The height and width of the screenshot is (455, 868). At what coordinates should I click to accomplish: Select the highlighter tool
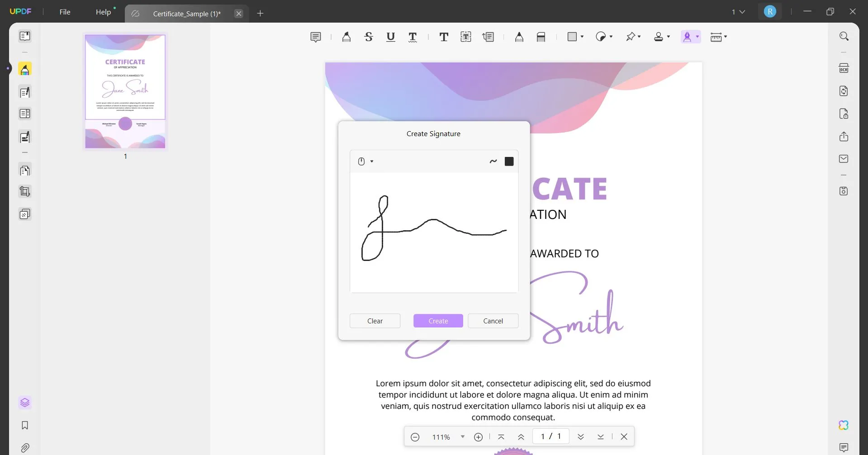pos(346,37)
